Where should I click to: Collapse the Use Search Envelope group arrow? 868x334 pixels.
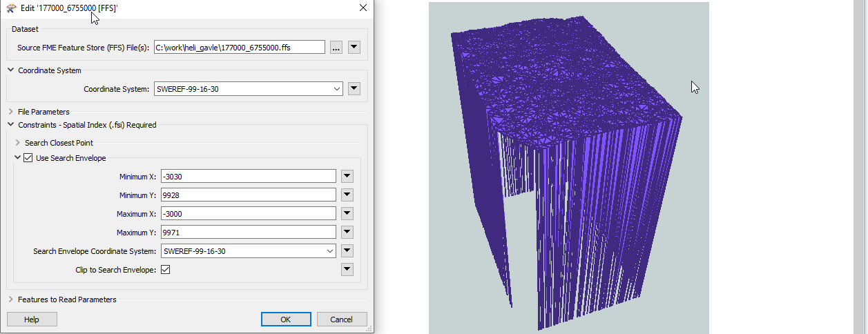[17, 158]
